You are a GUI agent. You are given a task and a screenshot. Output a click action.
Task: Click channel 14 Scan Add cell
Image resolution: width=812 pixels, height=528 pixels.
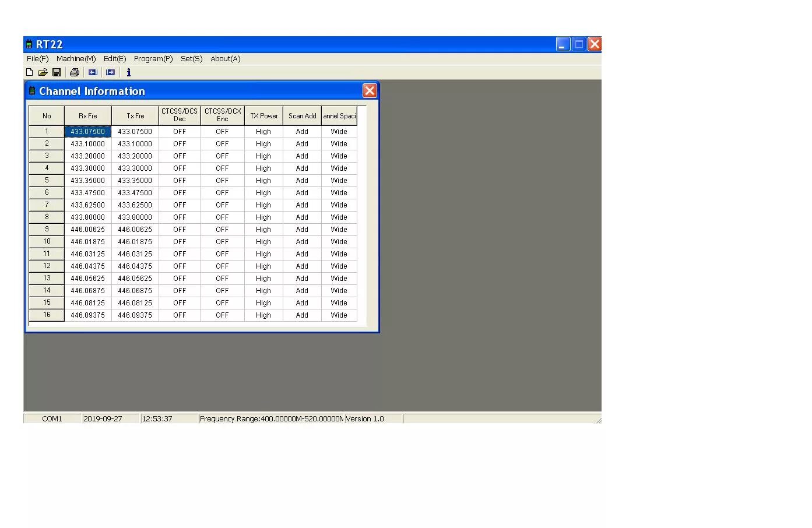(303, 291)
